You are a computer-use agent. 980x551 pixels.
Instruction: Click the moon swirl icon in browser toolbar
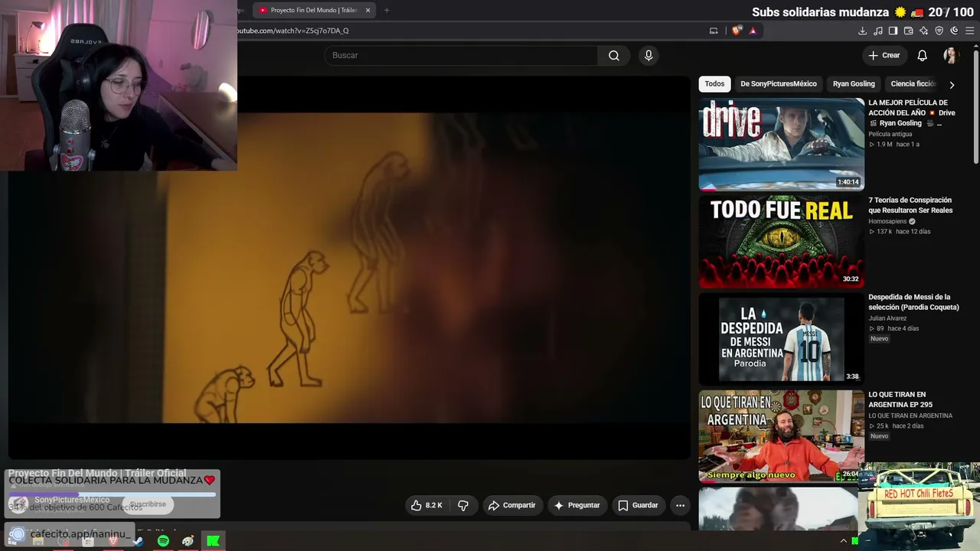click(x=955, y=31)
